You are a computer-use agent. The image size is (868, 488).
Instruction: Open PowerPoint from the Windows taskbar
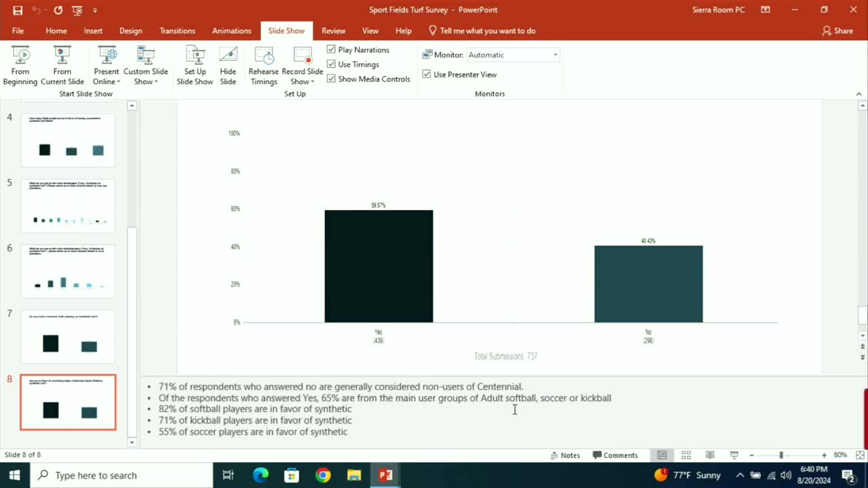[x=386, y=475]
